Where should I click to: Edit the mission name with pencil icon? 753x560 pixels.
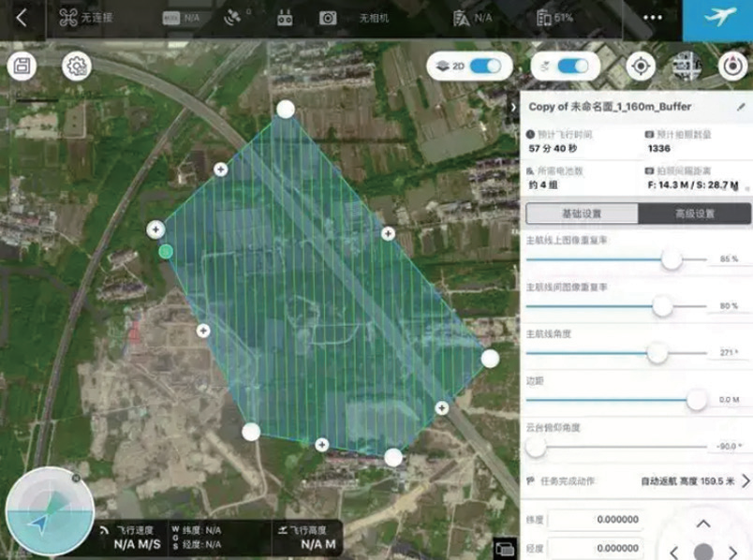coord(741,107)
